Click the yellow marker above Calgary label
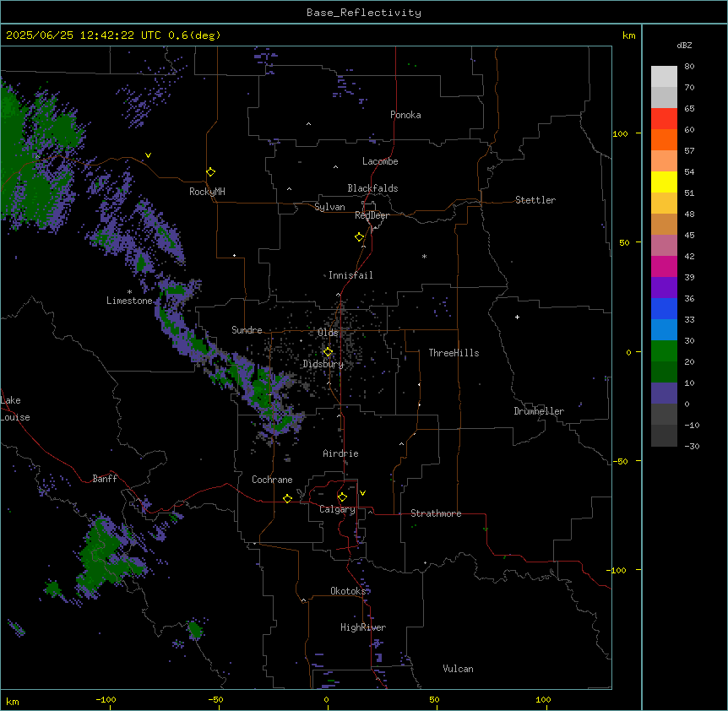 point(342,497)
